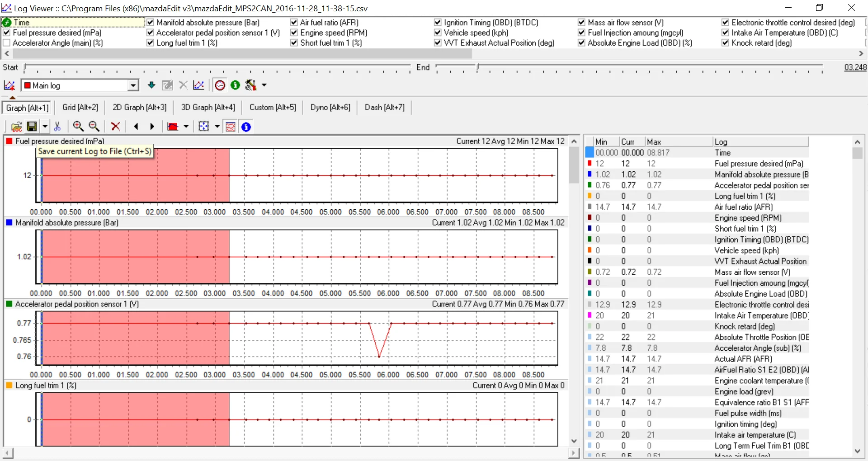Toggle Intake Air Temperature (OBD) (C) checkbox
This screenshot has height=461, width=868.
click(725, 33)
